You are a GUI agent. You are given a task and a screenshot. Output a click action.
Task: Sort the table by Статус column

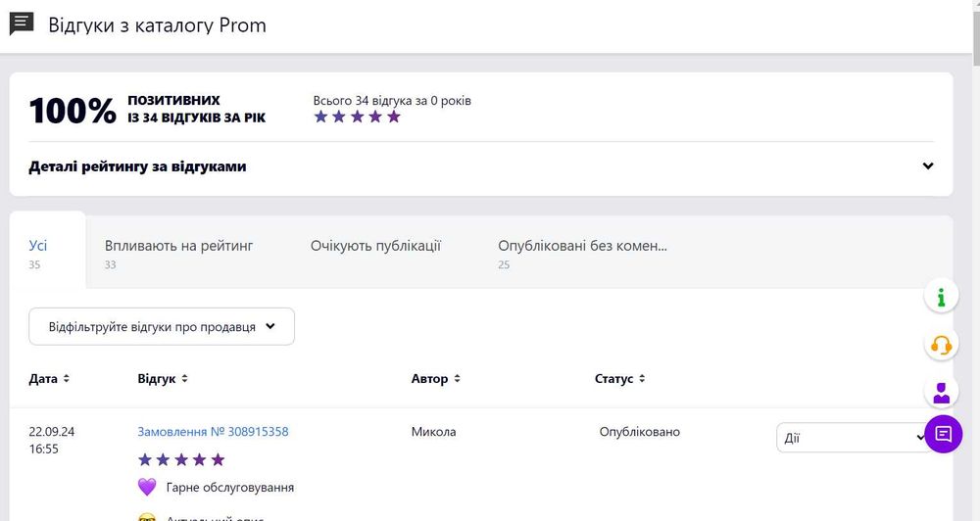pyautogui.click(x=620, y=379)
